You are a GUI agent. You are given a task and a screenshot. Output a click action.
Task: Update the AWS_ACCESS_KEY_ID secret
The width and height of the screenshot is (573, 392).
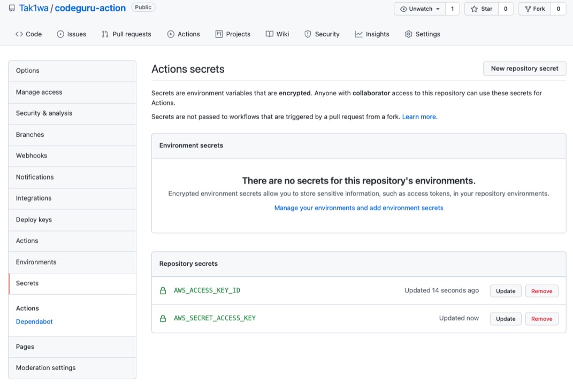[505, 290]
